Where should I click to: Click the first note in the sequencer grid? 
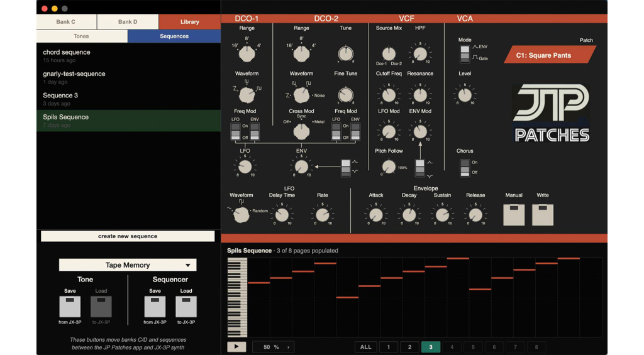coord(258,283)
